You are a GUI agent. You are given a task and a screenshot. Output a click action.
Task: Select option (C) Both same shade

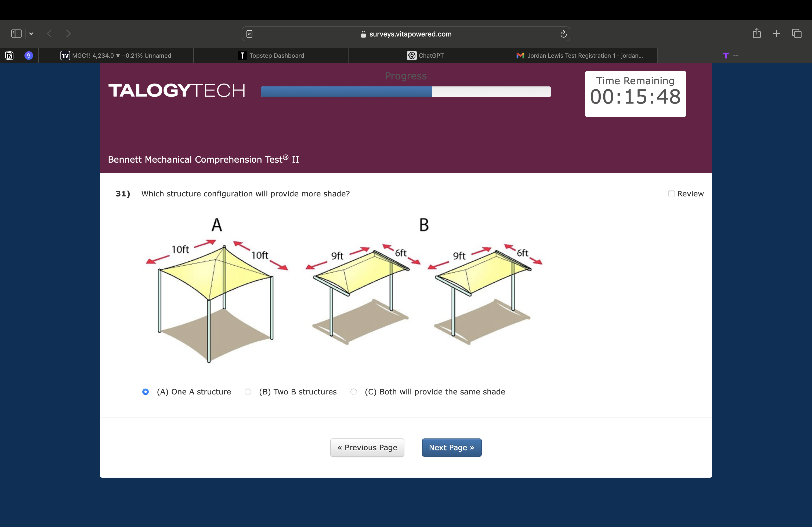pos(354,392)
